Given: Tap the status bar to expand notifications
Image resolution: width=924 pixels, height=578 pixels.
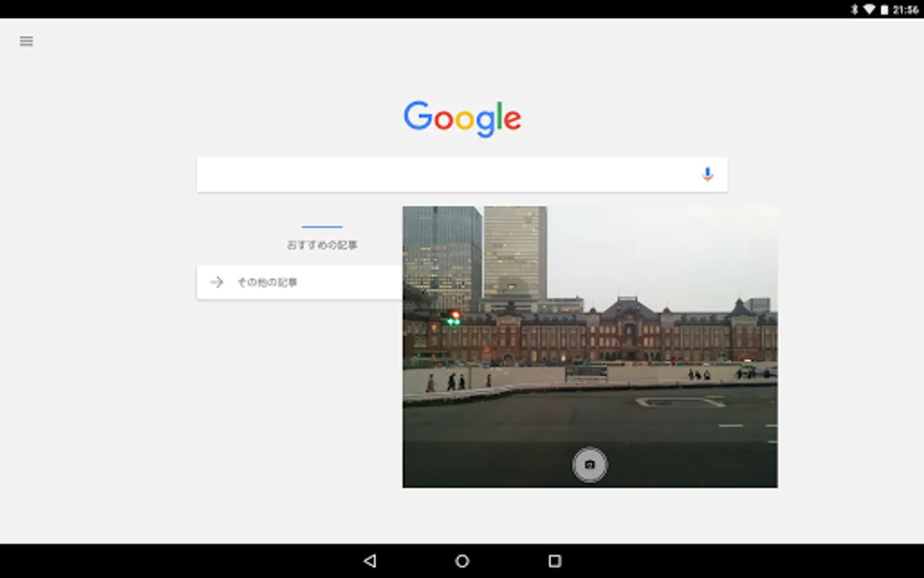Looking at the screenshot, I should (449, 10).
